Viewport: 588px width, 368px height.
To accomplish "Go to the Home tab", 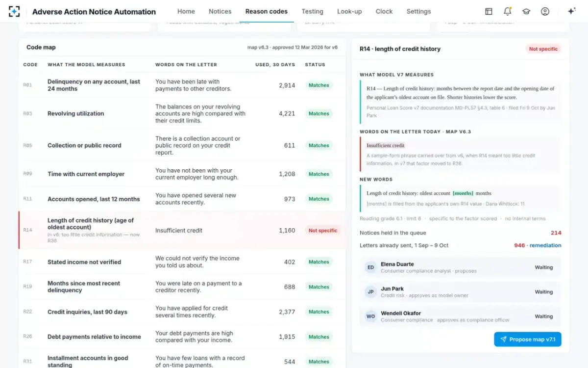I will point(186,11).
